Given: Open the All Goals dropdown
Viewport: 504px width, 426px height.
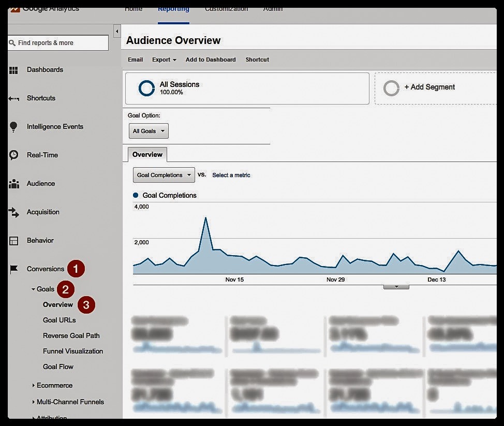Looking at the screenshot, I should (x=149, y=131).
